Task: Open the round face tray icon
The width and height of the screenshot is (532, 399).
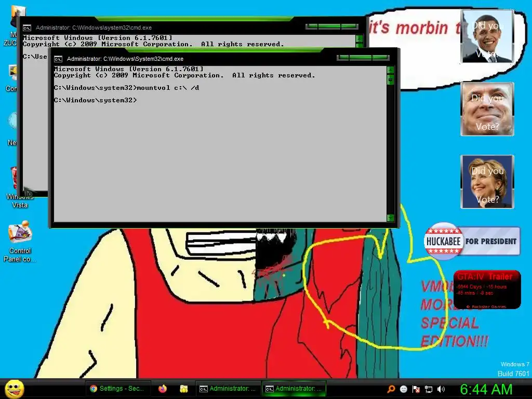Action: click(x=403, y=389)
